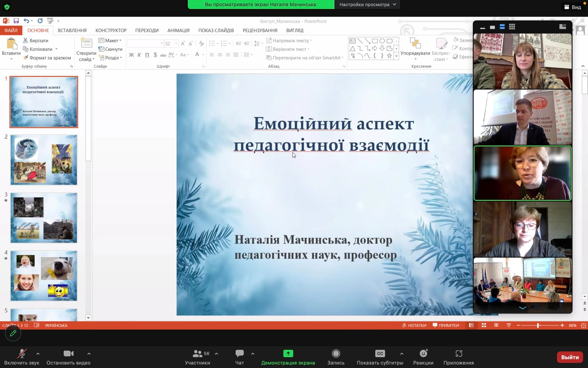Open Text Direction (Напрямок тексту) dropdown
The image size is (588, 368).
click(x=289, y=41)
